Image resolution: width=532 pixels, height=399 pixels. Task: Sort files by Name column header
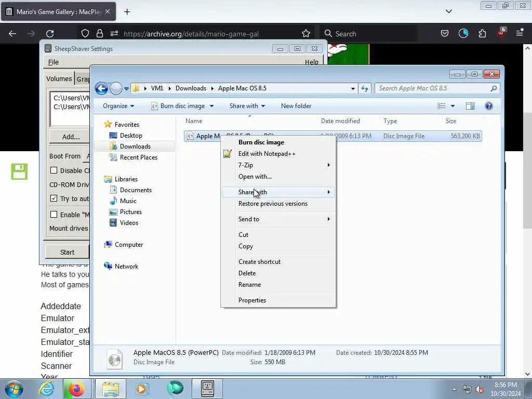tap(194, 121)
